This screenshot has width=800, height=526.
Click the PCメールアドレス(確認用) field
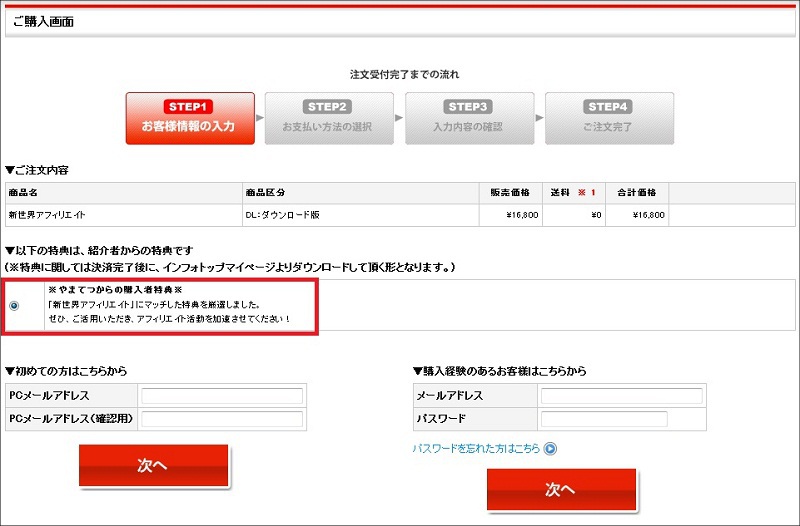point(222,419)
